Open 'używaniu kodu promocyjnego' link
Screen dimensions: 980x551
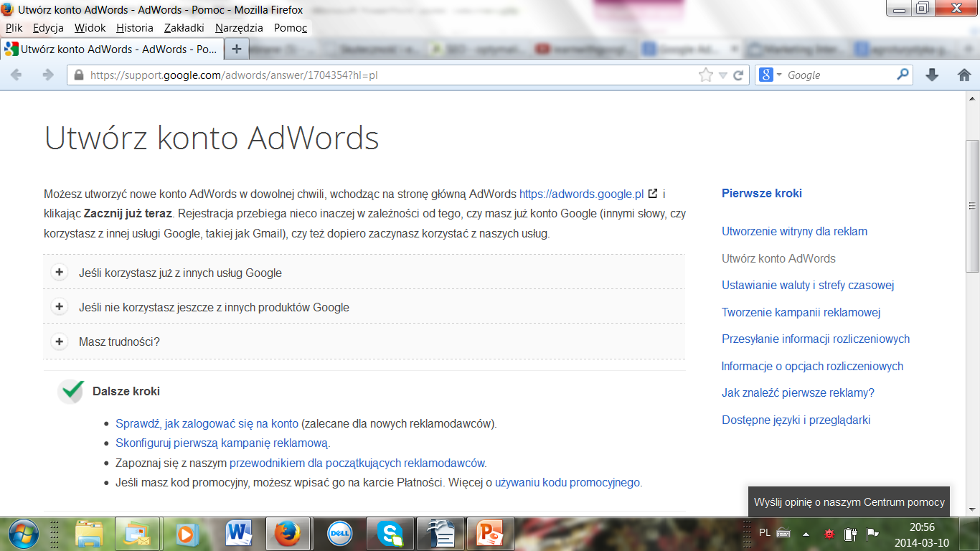[x=567, y=482]
